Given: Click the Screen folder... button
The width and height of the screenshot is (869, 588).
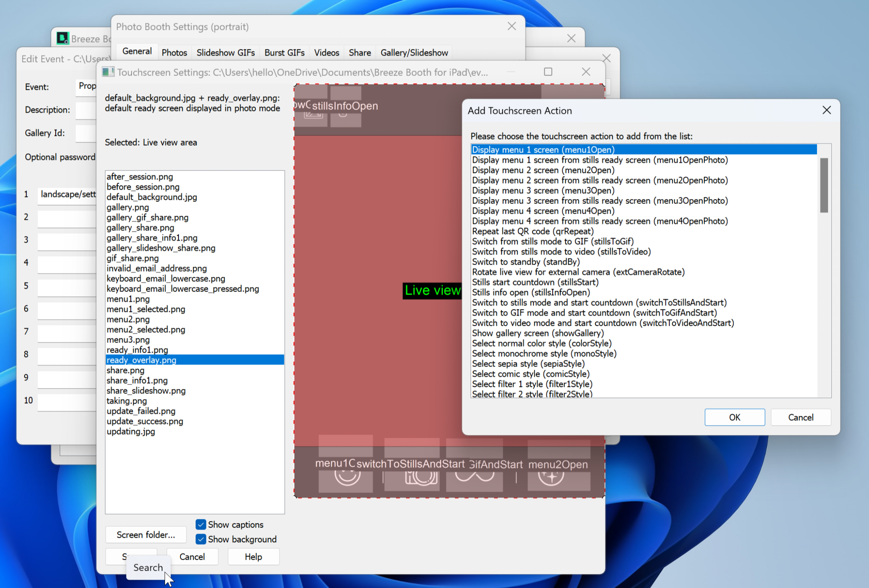Looking at the screenshot, I should pyautogui.click(x=145, y=535).
